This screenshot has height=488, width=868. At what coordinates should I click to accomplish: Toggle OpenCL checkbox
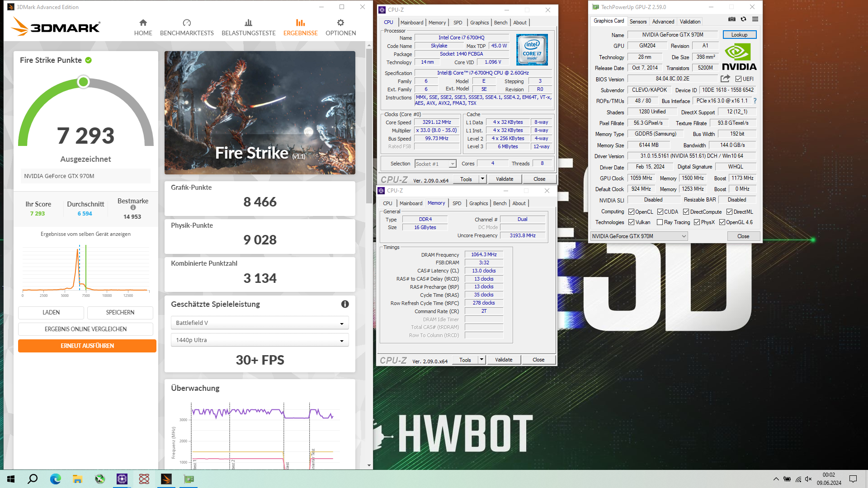631,212
